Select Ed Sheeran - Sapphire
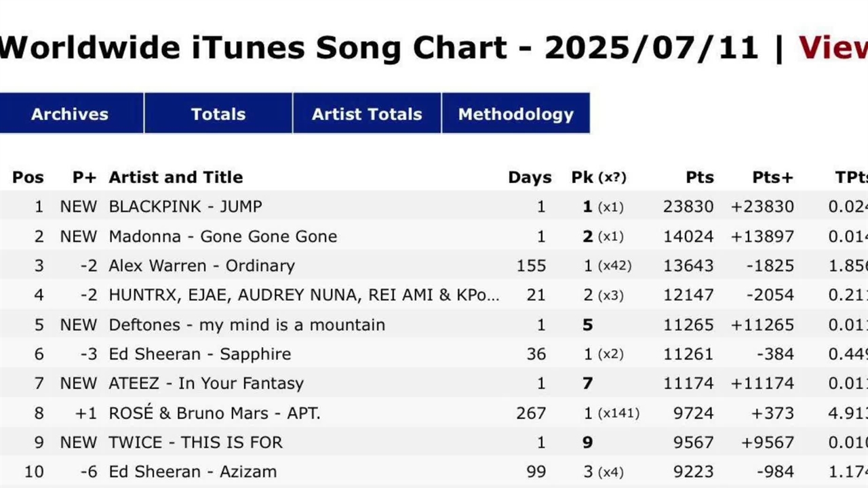The height and width of the screenshot is (488, 868). pyautogui.click(x=199, y=354)
